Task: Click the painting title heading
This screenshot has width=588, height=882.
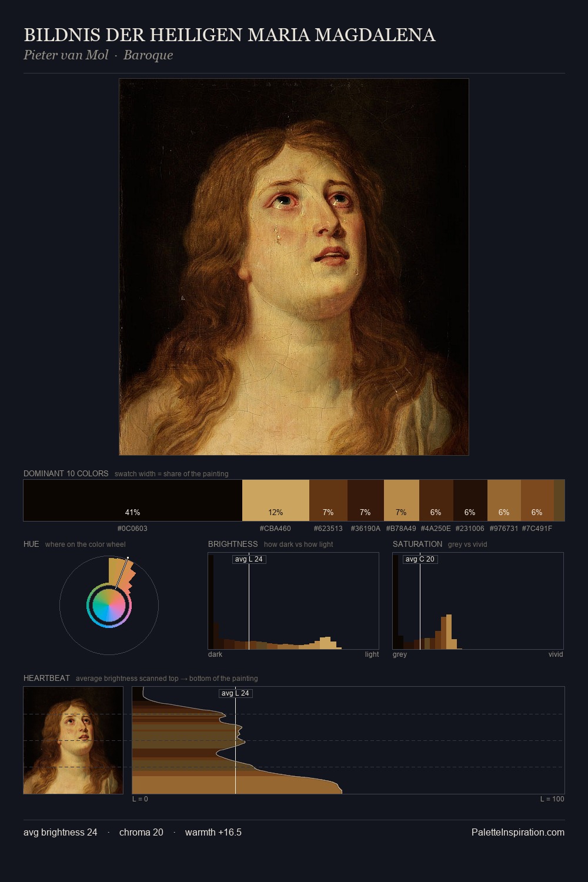Action: [229, 35]
